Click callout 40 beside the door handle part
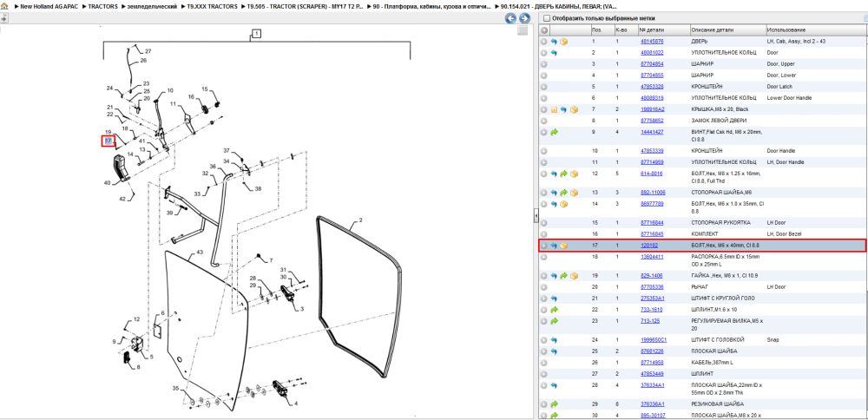The height and width of the screenshot is (420, 868). (107, 182)
